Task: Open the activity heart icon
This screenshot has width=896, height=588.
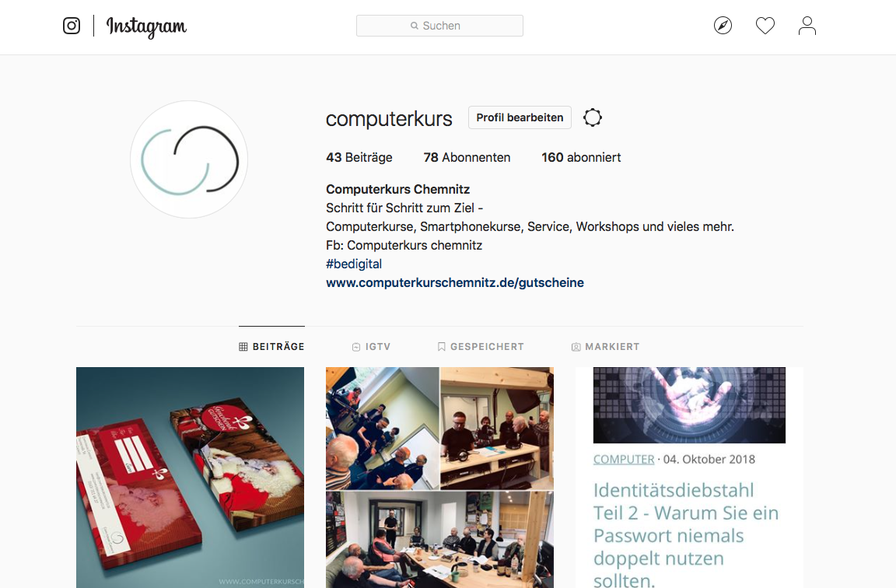Action: [765, 26]
